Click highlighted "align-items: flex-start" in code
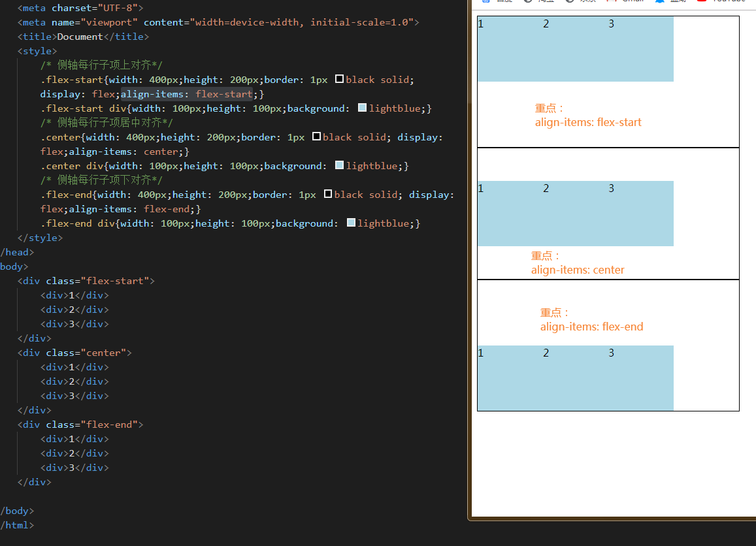The height and width of the screenshot is (546, 756). [x=187, y=94]
